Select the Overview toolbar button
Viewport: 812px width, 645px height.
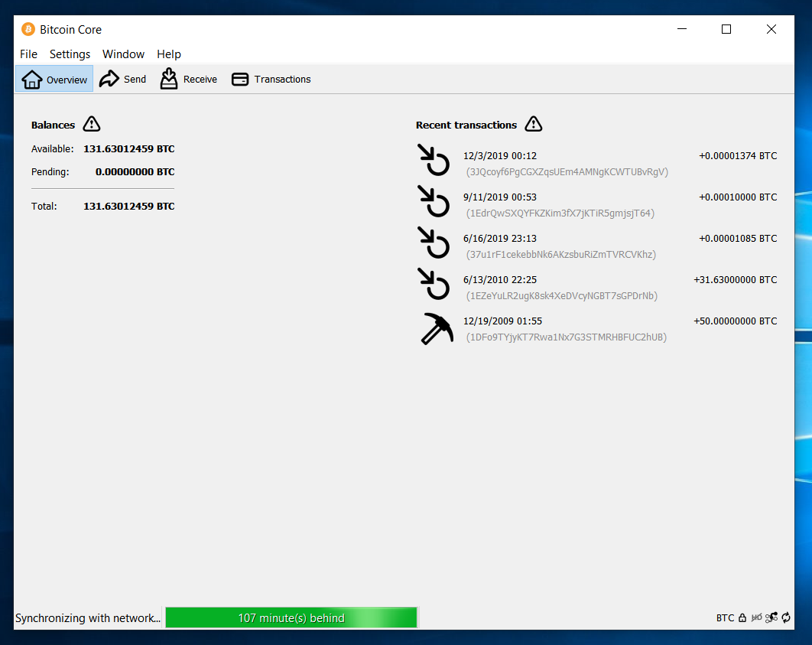pos(54,79)
